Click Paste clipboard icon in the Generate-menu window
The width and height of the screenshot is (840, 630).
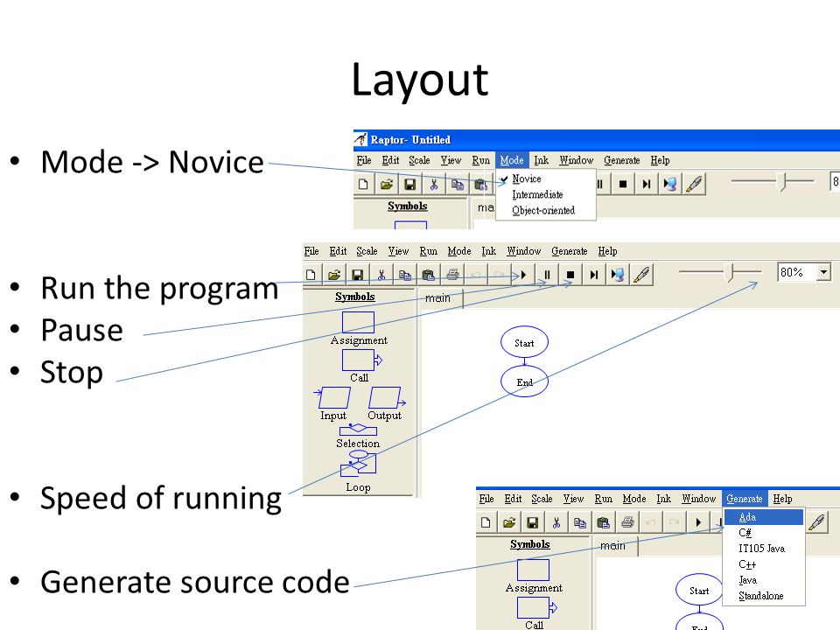[x=603, y=522]
